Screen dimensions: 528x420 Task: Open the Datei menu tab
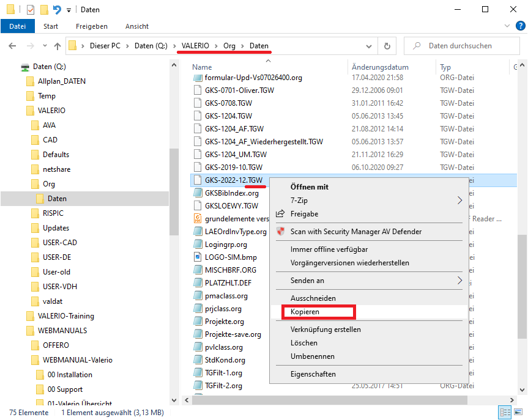pos(18,26)
